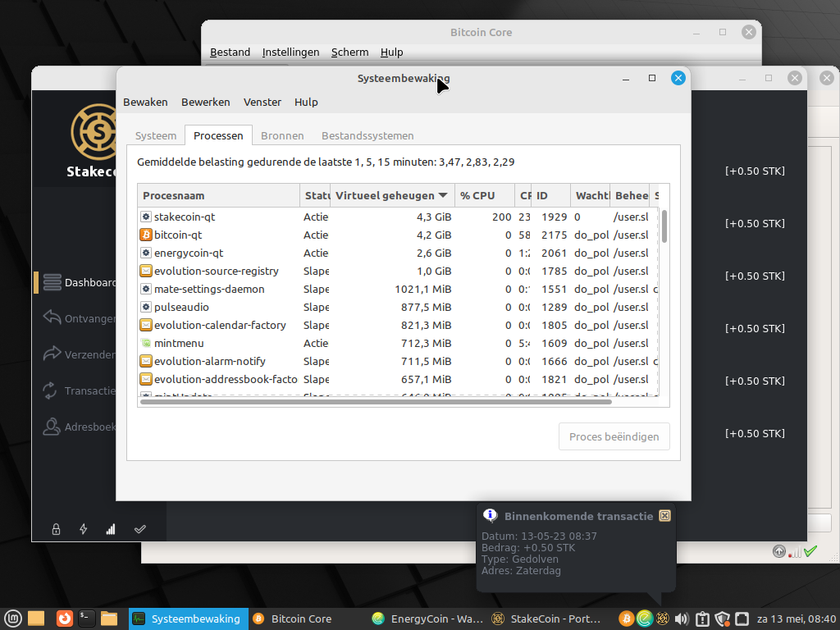The image size is (840, 630).
Task: Switch to the Bronnen tab
Action: tap(282, 135)
